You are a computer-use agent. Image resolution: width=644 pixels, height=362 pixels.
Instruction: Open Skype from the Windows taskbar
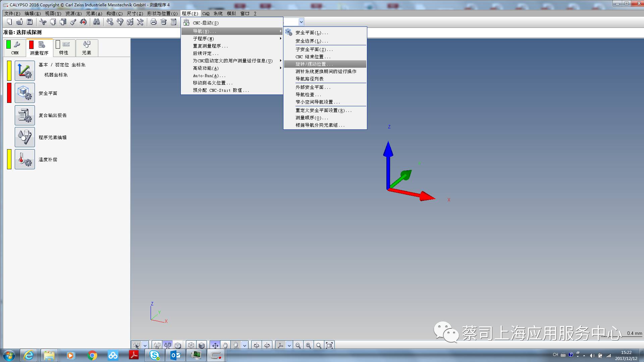click(154, 355)
